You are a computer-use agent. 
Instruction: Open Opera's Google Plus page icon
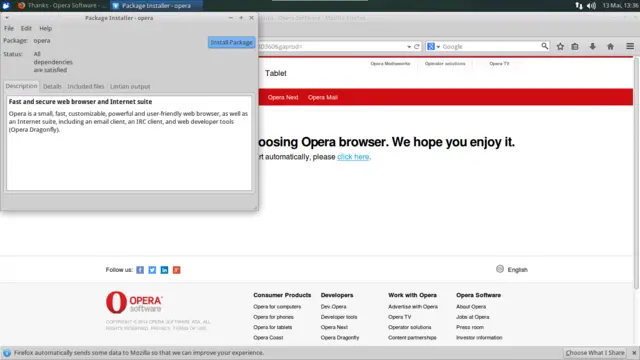point(177,270)
